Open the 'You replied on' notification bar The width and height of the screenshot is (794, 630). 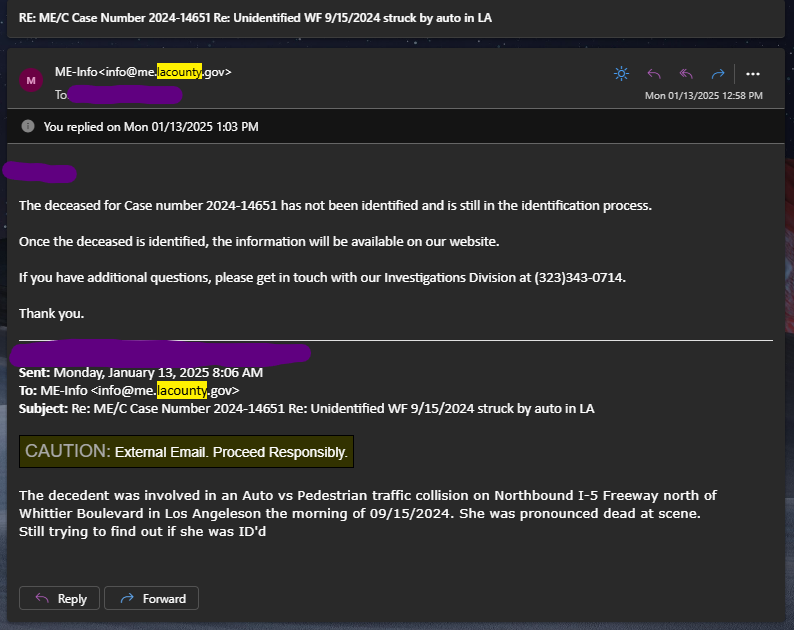click(x=150, y=126)
